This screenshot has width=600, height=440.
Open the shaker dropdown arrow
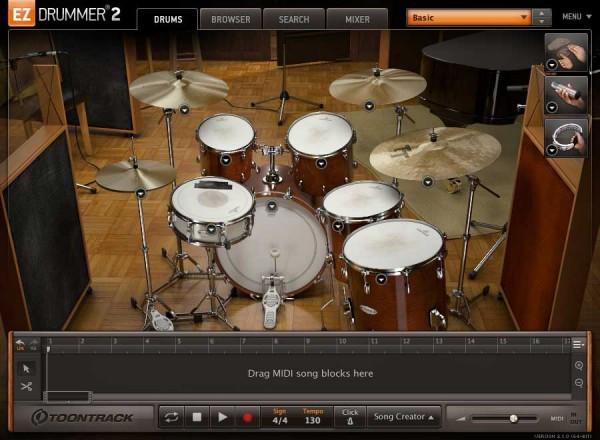coord(551,108)
